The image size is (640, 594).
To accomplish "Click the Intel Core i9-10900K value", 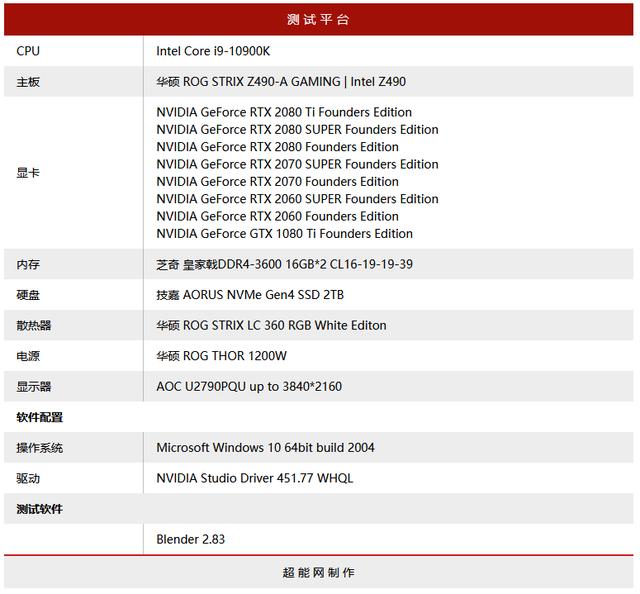I will [x=213, y=51].
